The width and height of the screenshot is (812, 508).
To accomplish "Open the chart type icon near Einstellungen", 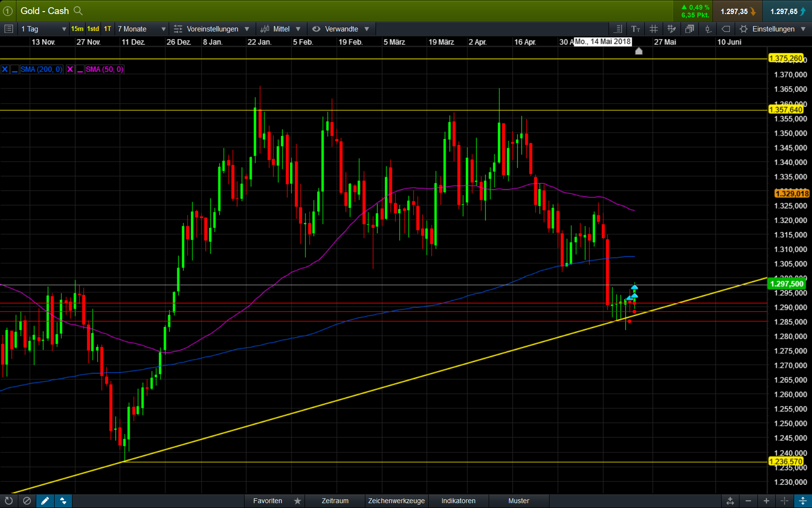I will pos(708,29).
